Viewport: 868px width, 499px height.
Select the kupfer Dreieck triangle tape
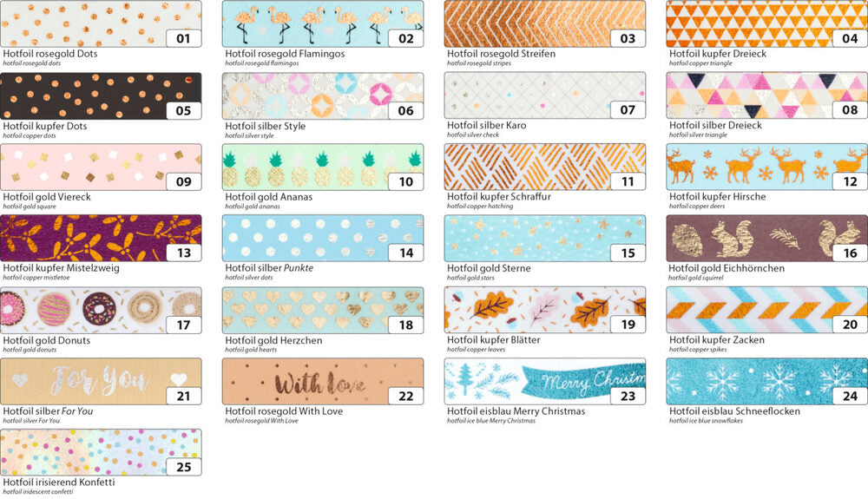(x=766, y=23)
